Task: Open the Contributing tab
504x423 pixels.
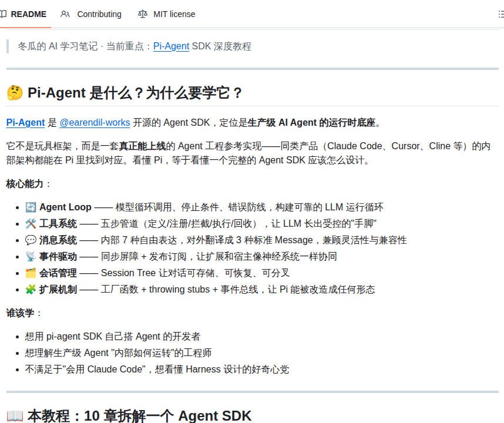Action: click(x=91, y=14)
